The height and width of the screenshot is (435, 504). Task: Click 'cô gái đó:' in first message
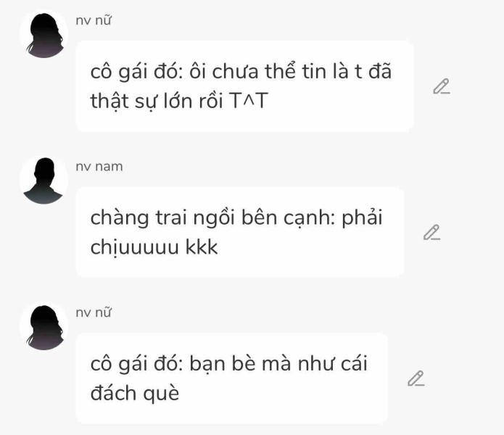tap(136, 71)
